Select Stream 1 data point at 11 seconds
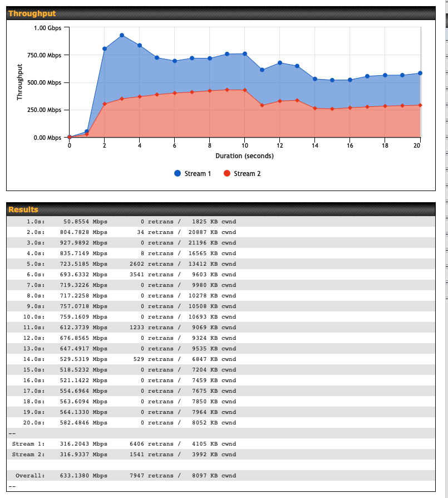 [x=262, y=70]
